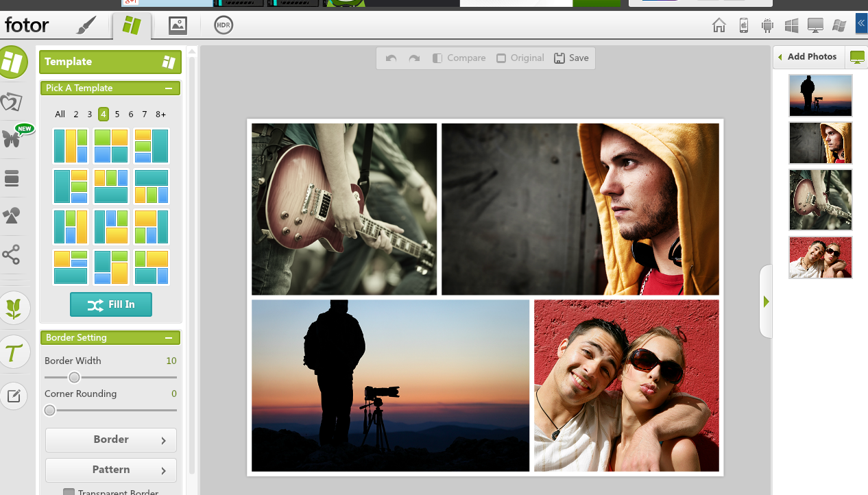
Task: Collapse the Border Setting section
Action: coord(169,337)
